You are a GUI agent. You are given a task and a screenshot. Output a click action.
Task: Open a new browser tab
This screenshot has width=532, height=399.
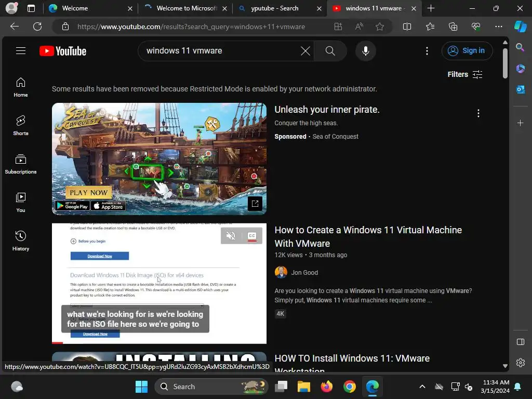[431, 8]
